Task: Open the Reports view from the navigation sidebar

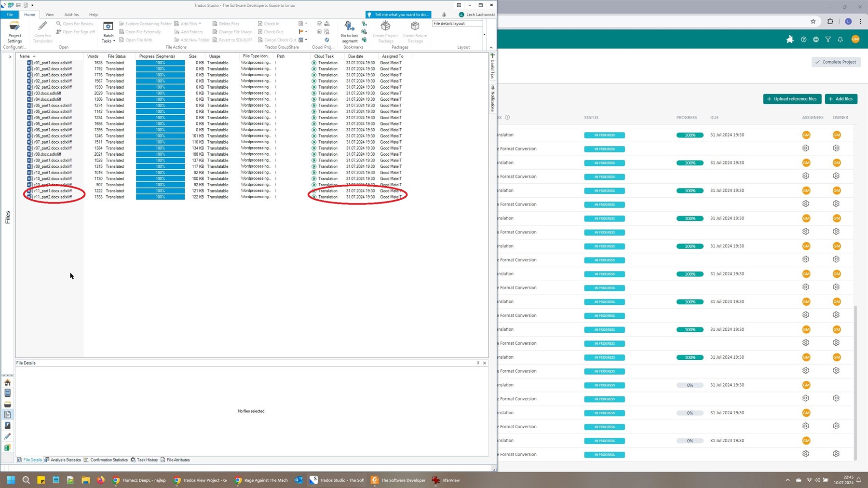Action: (7, 425)
